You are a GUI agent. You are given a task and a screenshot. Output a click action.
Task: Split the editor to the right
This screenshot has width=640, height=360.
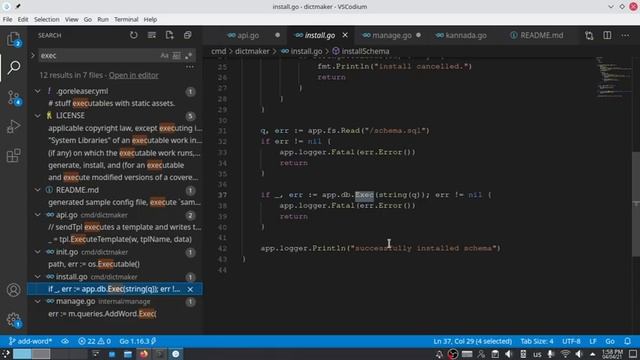coord(607,36)
